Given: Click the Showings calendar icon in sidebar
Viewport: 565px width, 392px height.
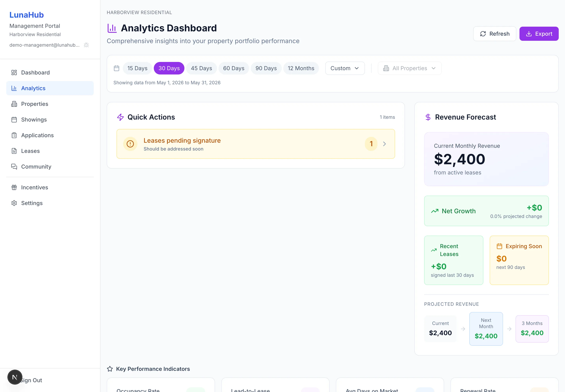Looking at the screenshot, I should coord(14,120).
